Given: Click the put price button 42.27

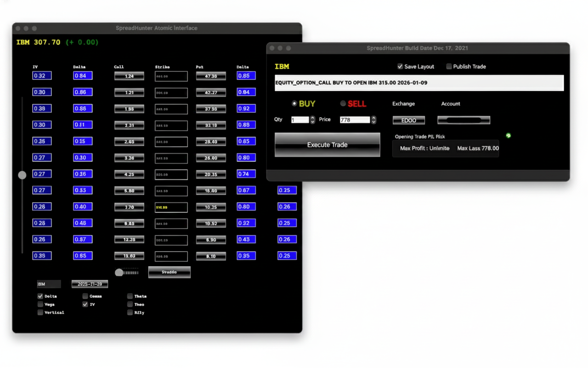Looking at the screenshot, I should [211, 92].
